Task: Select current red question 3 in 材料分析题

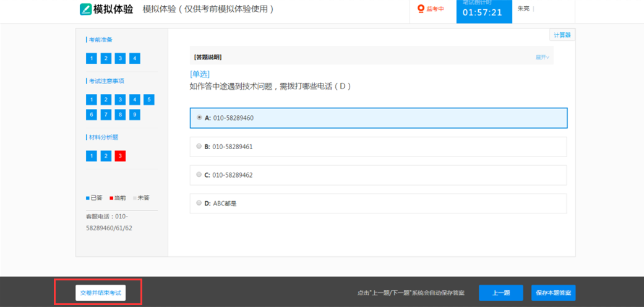Action: tap(120, 156)
